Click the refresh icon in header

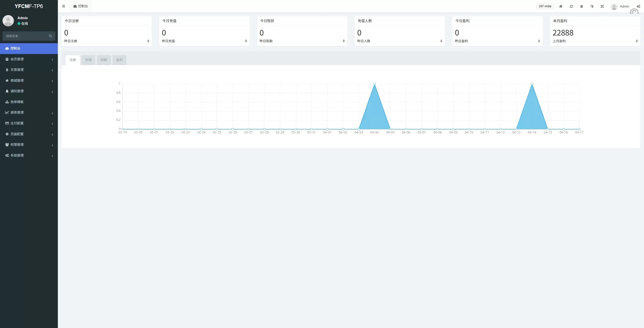click(571, 7)
